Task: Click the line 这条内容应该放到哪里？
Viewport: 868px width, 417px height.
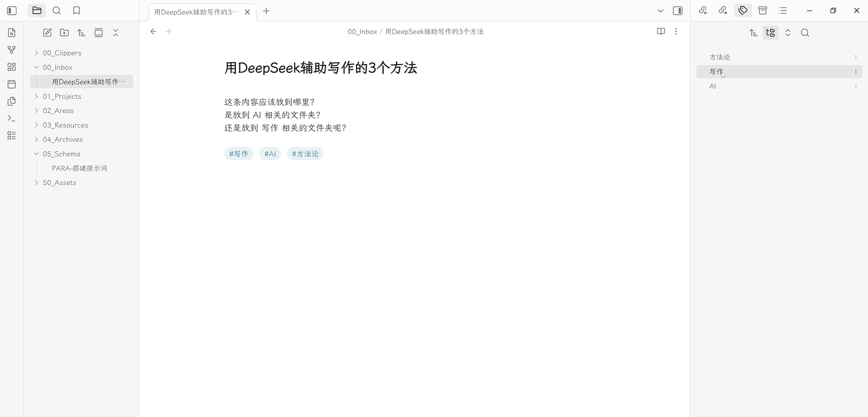Action: coord(270,102)
